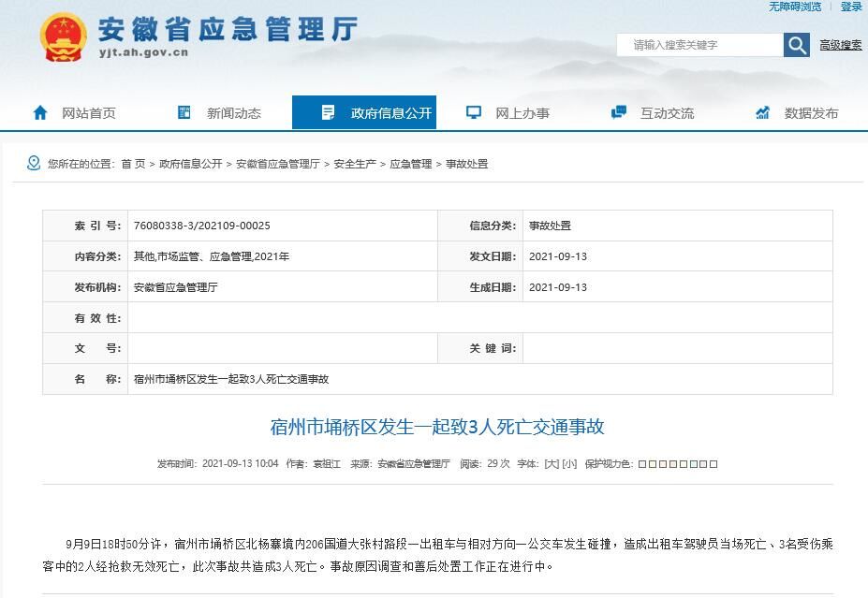Viewport: 868px width, 598px height.
Task: Select the last 保护视力色 color box
Action: tap(714, 464)
